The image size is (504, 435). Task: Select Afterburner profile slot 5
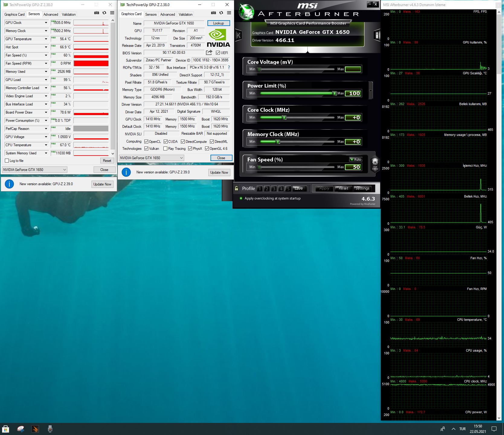pos(288,188)
